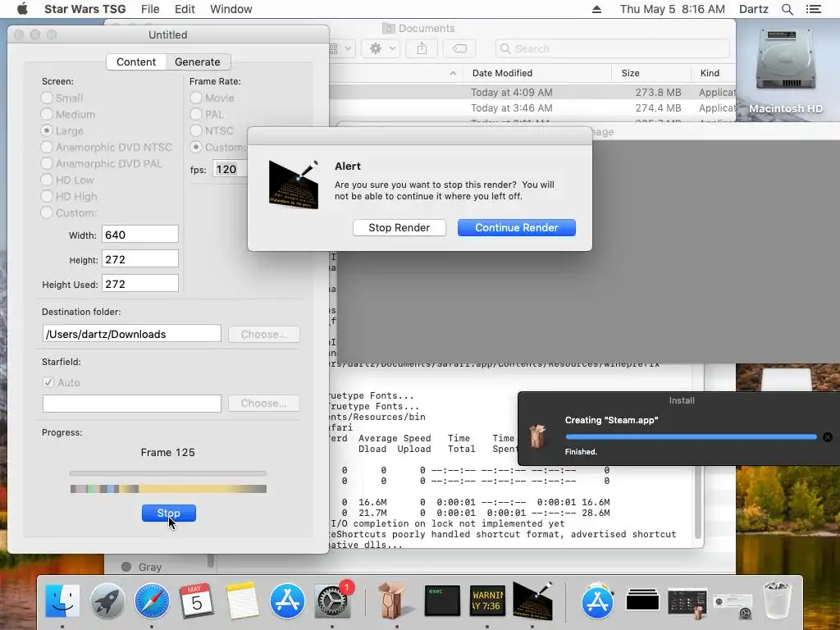Open the first App Store dock icon
This screenshot has height=630, width=840.
[x=287, y=601]
